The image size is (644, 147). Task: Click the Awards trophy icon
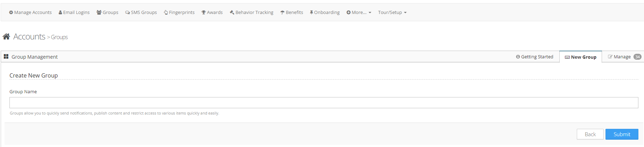(x=204, y=13)
